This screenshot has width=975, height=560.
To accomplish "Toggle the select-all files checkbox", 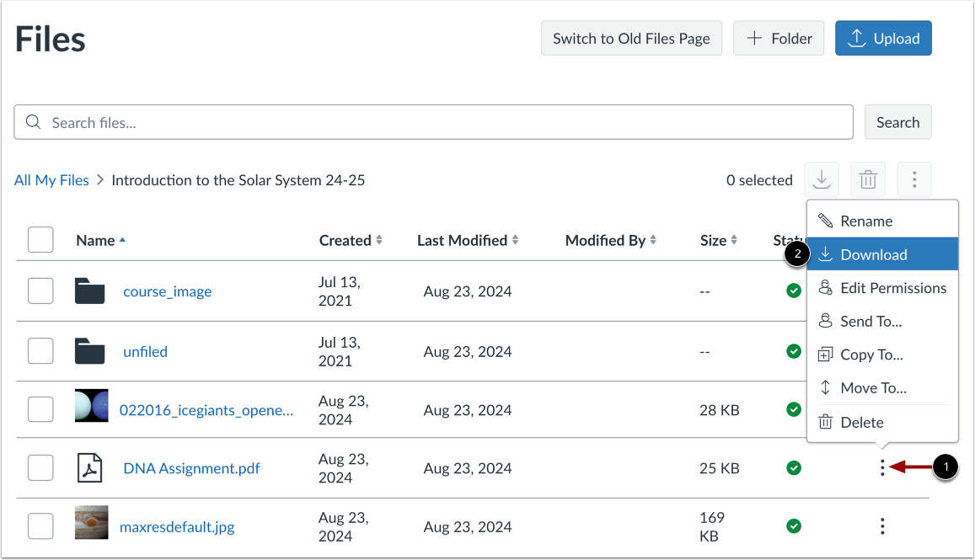I will click(x=40, y=240).
